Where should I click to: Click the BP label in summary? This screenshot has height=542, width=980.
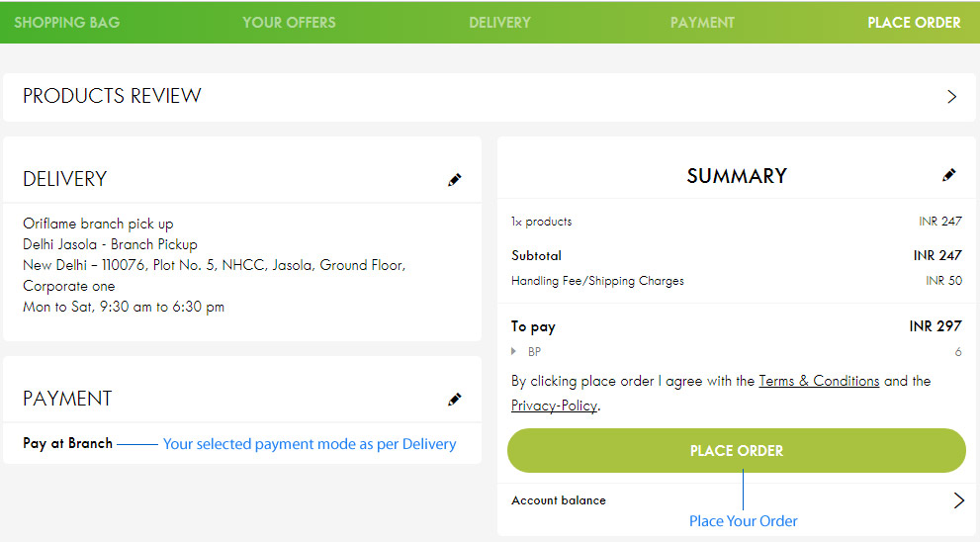[x=534, y=352]
